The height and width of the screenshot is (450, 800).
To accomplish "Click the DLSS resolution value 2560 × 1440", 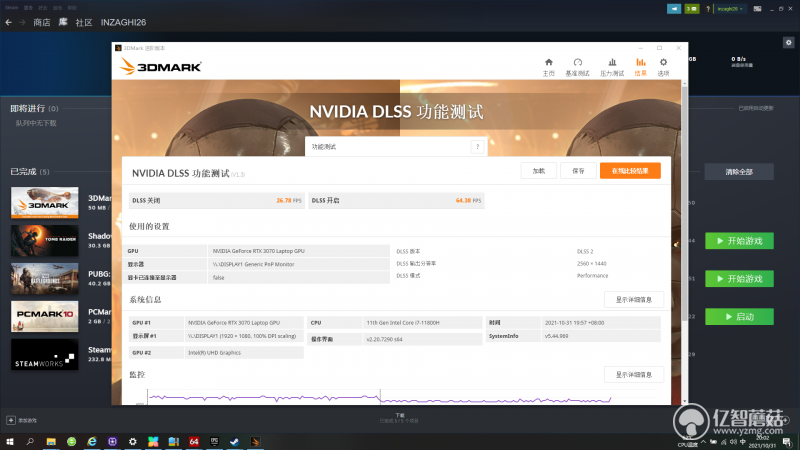I will [x=592, y=264].
